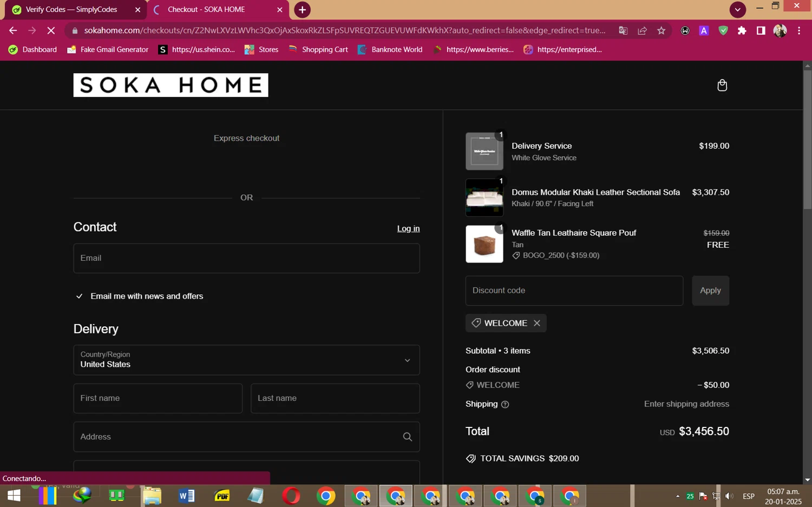Open the Extensions puzzle icon
The image size is (812, 507).
742,31
